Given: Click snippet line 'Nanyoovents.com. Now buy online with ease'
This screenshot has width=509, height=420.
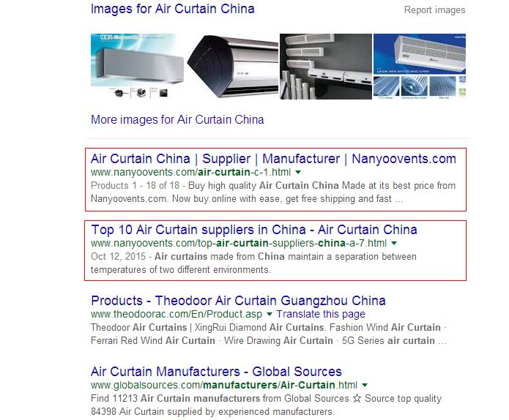Looking at the screenshot, I should pyautogui.click(x=247, y=199).
